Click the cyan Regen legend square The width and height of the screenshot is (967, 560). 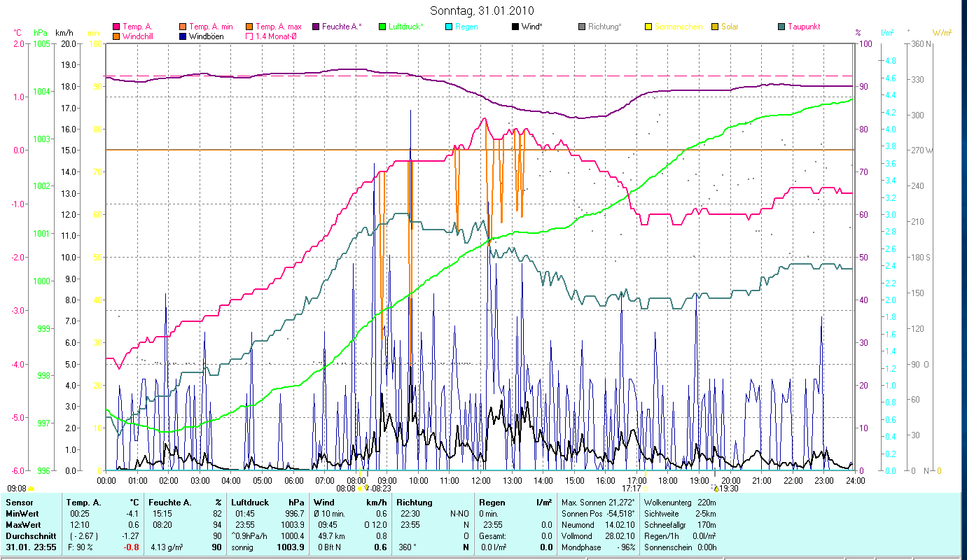click(x=449, y=27)
